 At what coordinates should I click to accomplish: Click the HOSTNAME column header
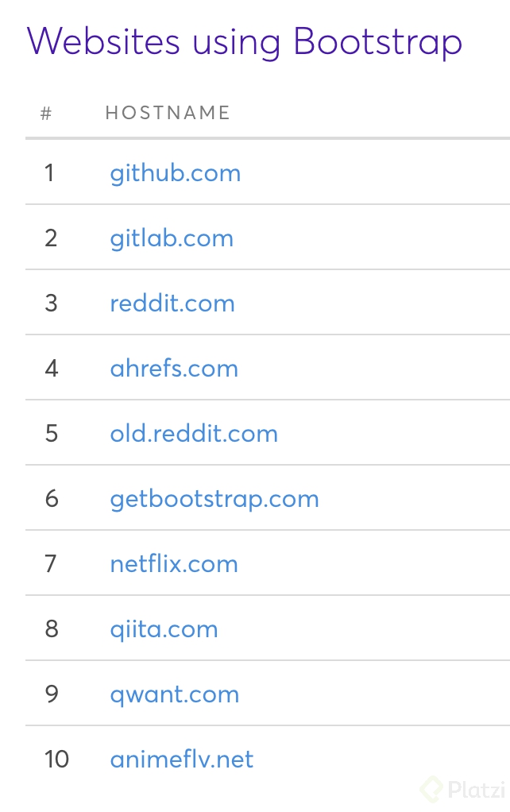coord(168,113)
